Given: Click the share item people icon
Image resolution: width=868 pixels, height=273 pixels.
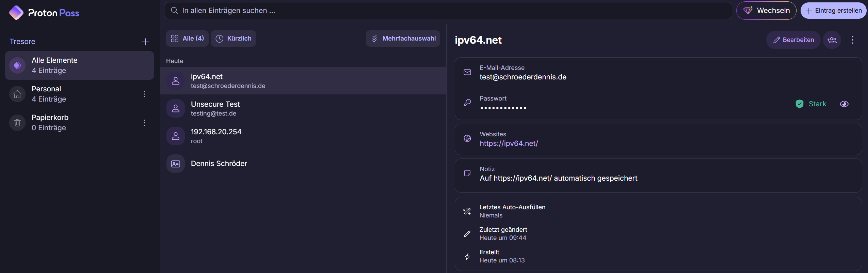Looking at the screenshot, I should coord(832,40).
